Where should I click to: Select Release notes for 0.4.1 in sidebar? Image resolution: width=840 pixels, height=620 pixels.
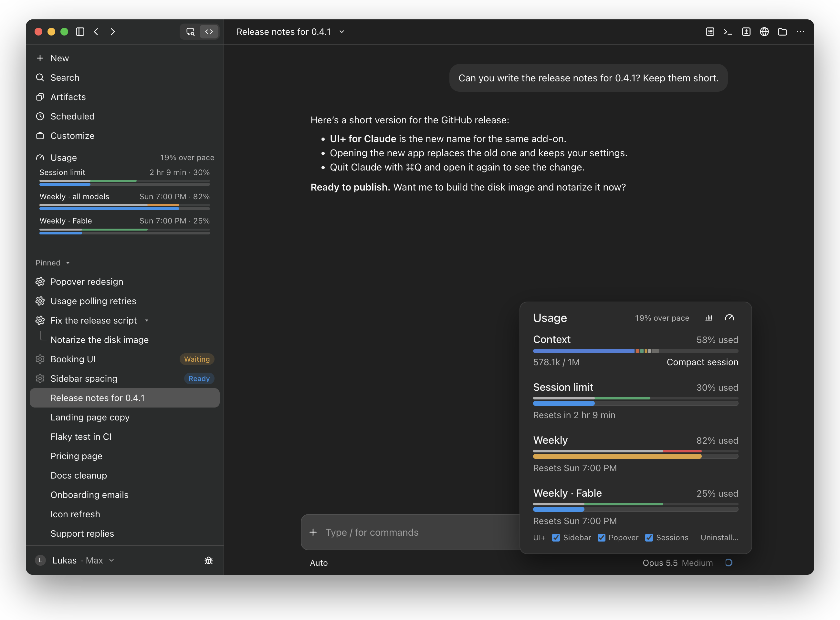[x=125, y=398]
